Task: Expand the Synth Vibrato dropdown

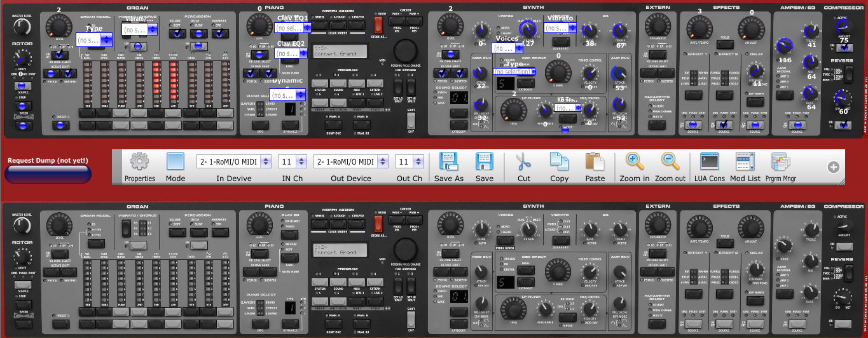Action: (x=561, y=29)
